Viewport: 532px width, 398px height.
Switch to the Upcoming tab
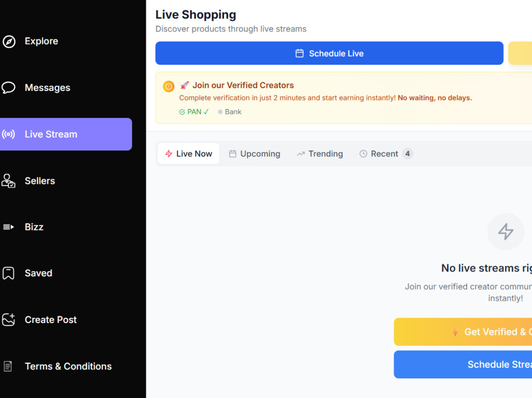pos(254,154)
